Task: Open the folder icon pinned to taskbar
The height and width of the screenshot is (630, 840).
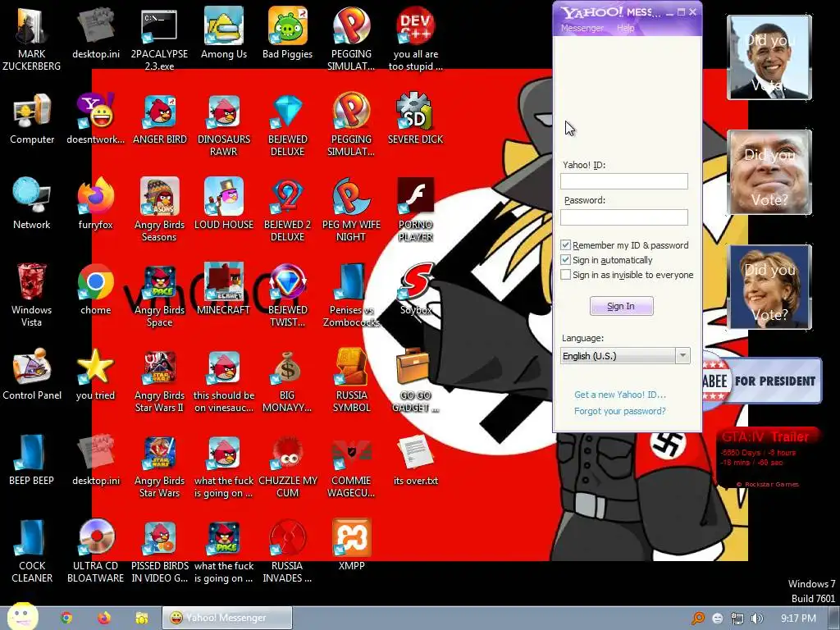Action: tap(141, 618)
